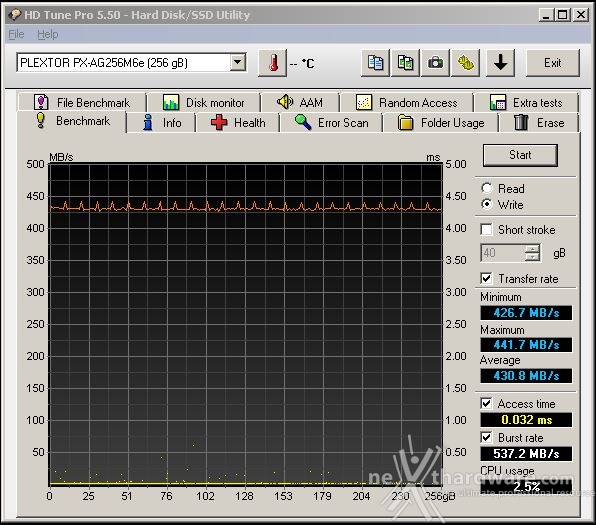596x525 pixels.
Task: Expand the PLEXTOR drive selection dropdown
Action: click(x=238, y=62)
